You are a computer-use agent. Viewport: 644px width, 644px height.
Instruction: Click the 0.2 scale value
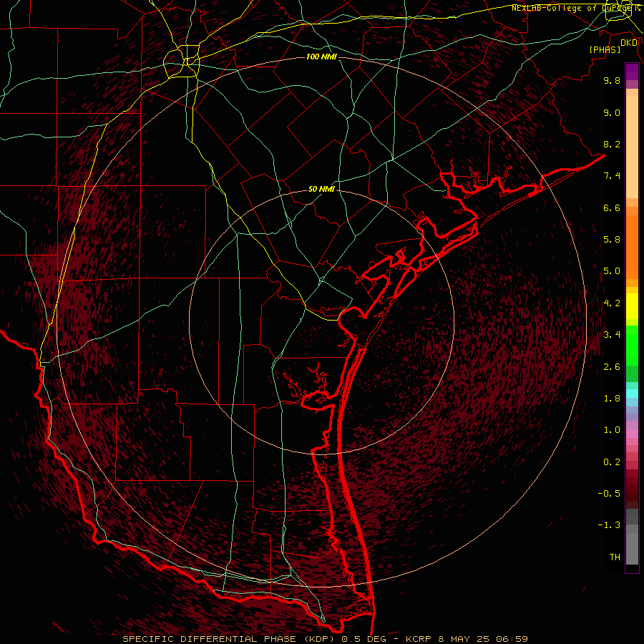point(612,462)
